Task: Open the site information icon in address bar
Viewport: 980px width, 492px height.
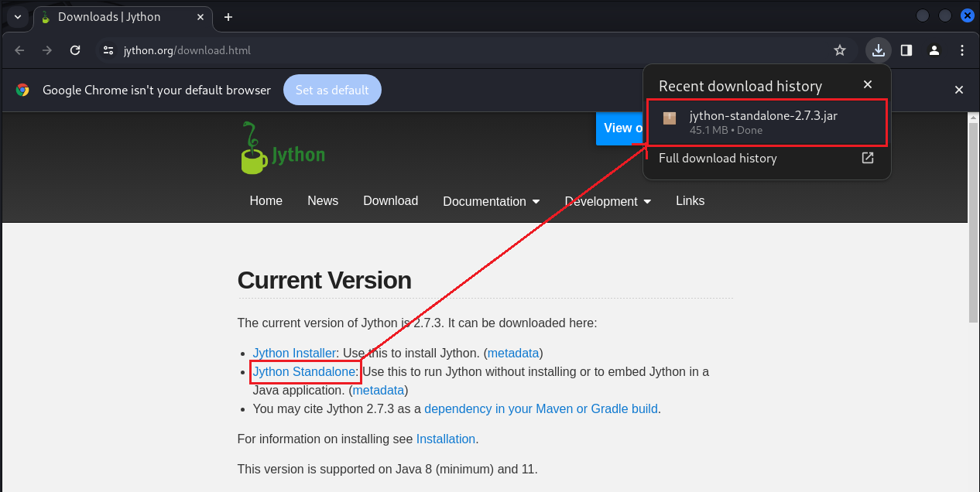Action: coord(109,50)
